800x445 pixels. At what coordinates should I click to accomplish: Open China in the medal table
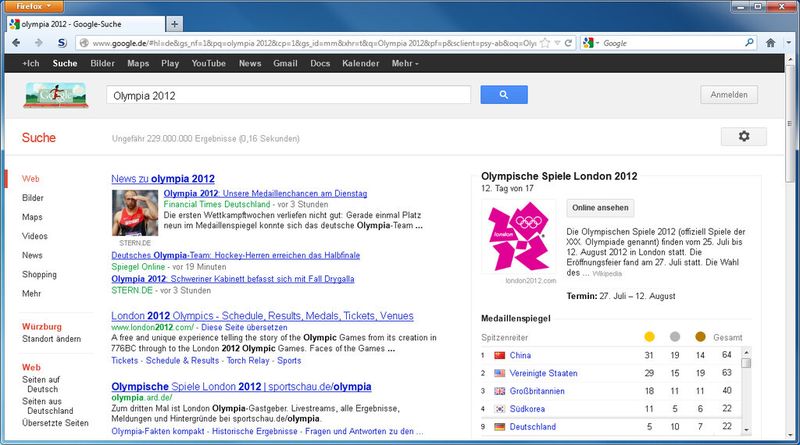point(520,355)
